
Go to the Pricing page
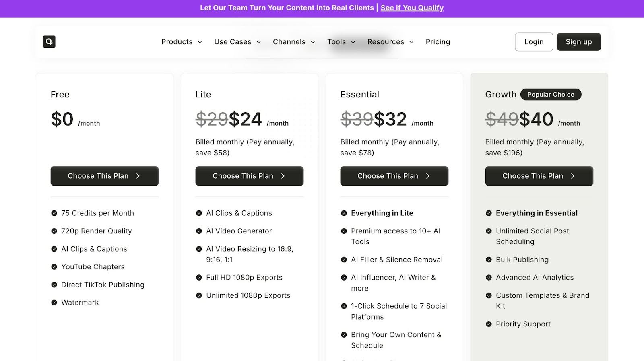coord(438,42)
